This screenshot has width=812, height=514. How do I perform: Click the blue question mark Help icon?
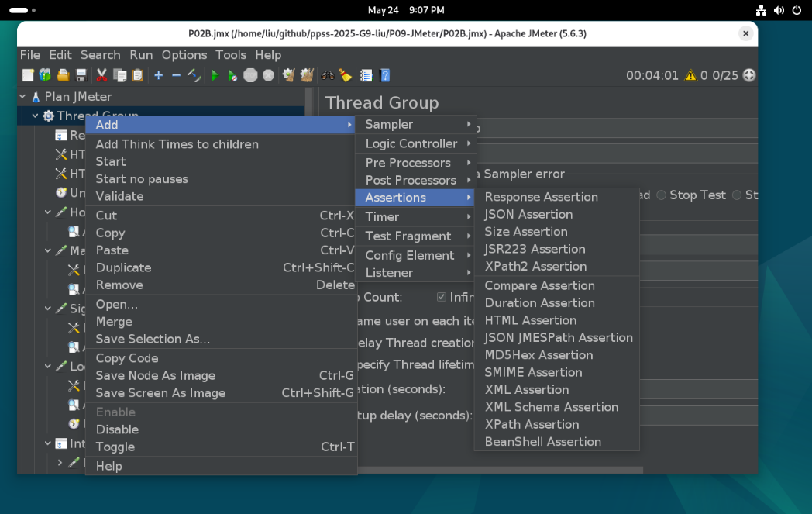385,76
